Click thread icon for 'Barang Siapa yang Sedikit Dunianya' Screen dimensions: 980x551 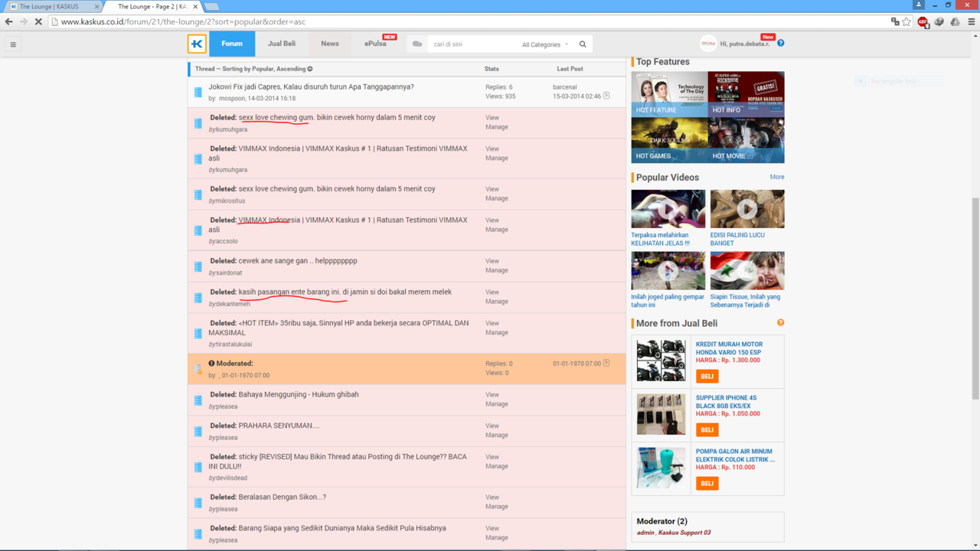pyautogui.click(x=198, y=534)
